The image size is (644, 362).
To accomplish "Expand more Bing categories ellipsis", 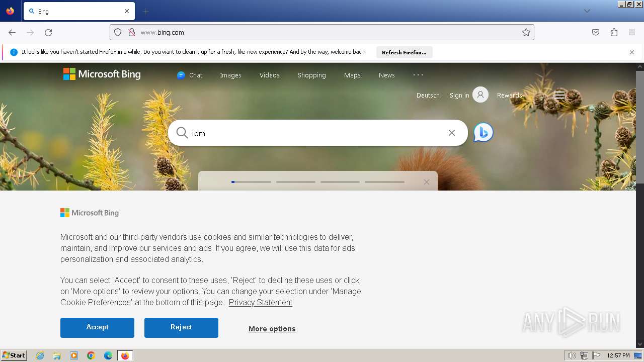I will [x=418, y=74].
